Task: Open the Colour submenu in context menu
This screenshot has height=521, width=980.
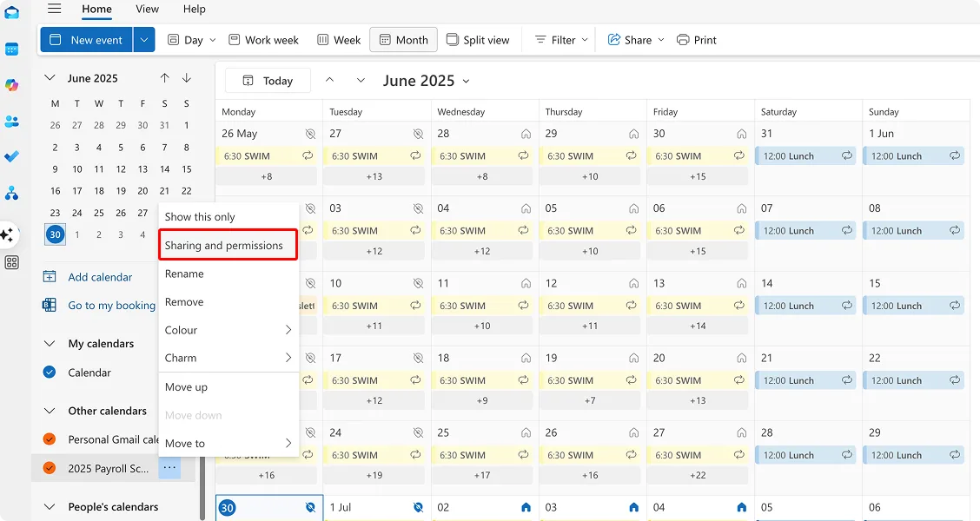Action: point(228,330)
